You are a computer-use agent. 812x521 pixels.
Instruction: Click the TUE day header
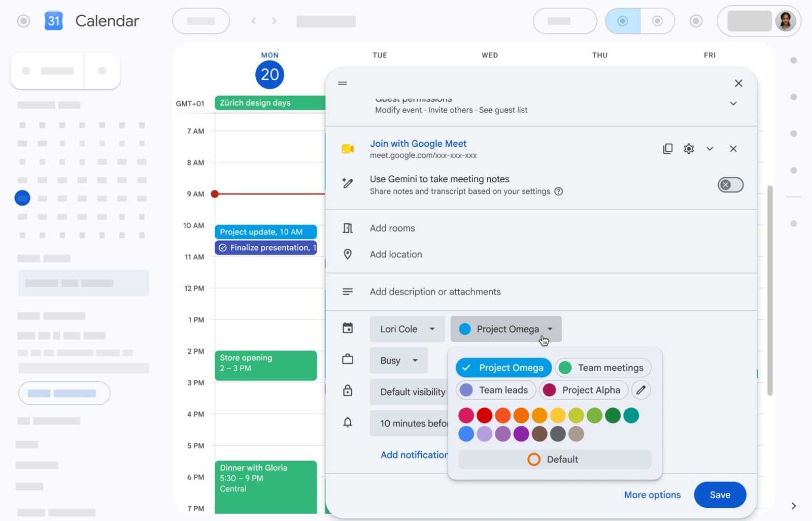pos(380,55)
